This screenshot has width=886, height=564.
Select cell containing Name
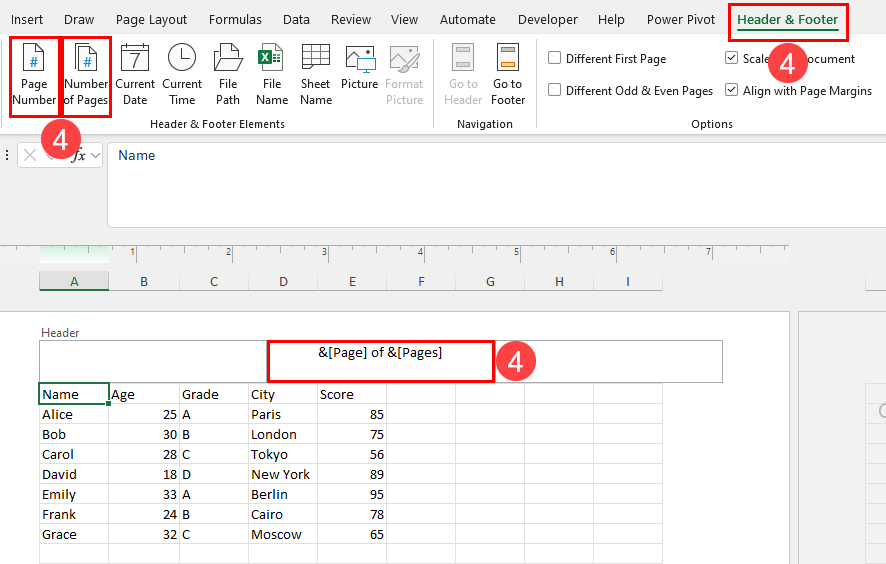[x=74, y=394]
